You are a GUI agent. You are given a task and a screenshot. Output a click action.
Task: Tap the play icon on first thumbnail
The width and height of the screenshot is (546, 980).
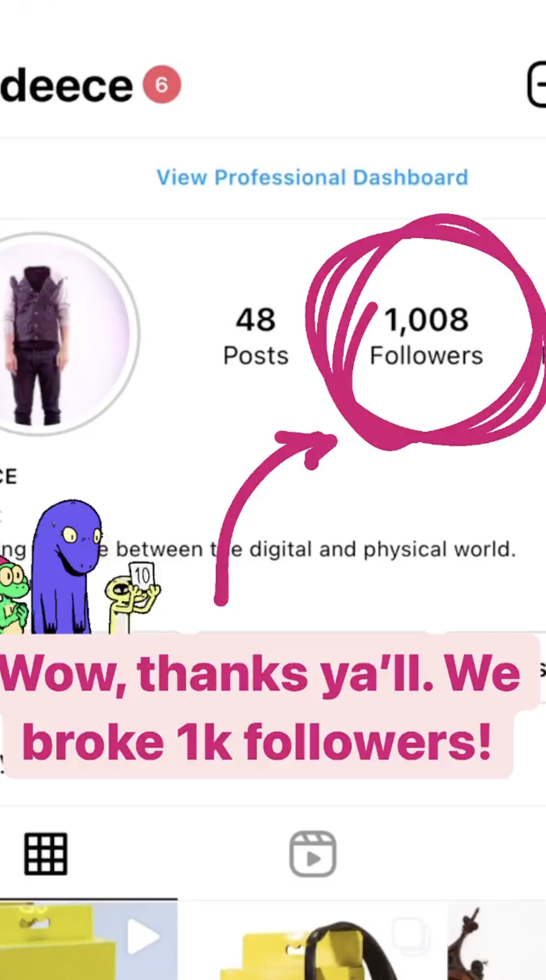coord(143,936)
